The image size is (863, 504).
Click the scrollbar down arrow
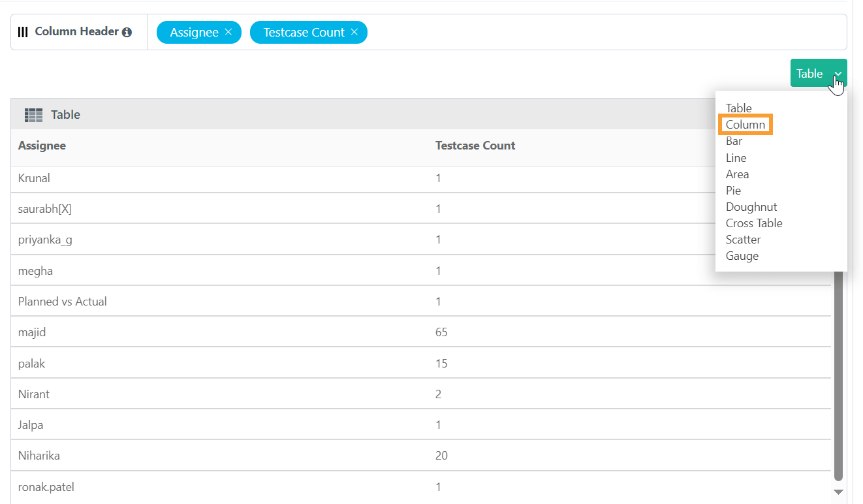click(x=838, y=492)
